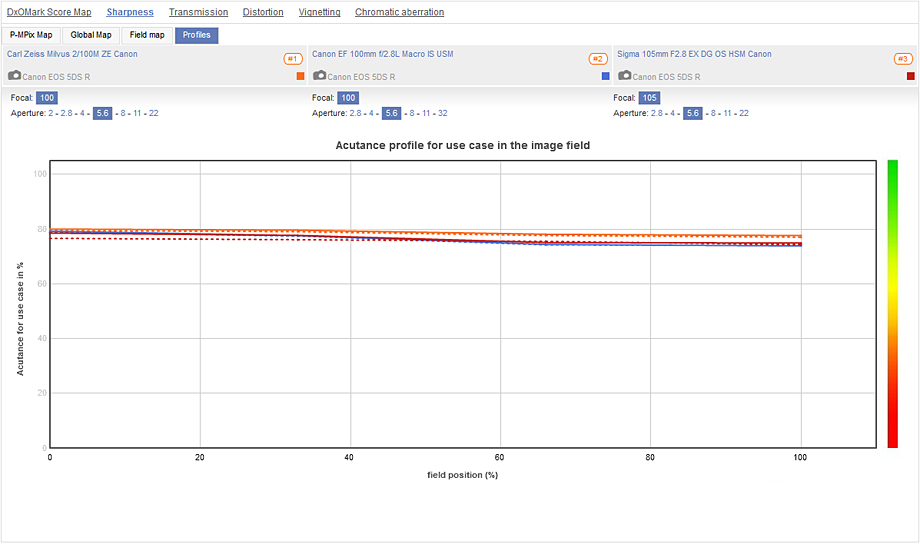Set Canon EF lens aperture to 11
The width and height of the screenshot is (920, 544).
[x=426, y=113]
